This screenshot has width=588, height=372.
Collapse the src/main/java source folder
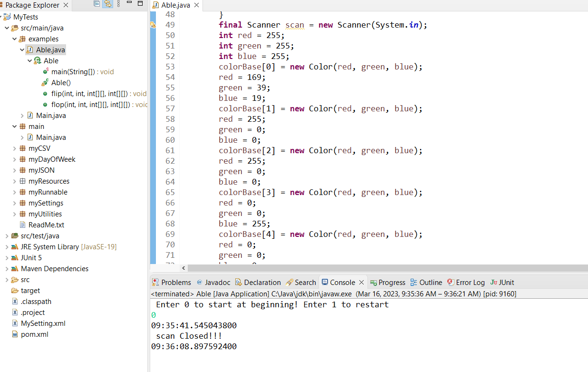6,28
